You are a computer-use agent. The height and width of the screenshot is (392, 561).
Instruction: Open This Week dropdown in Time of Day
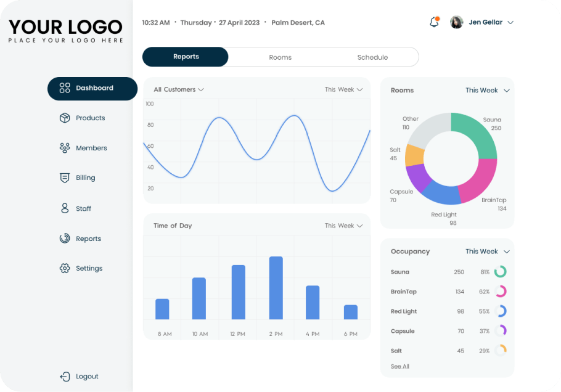343,226
